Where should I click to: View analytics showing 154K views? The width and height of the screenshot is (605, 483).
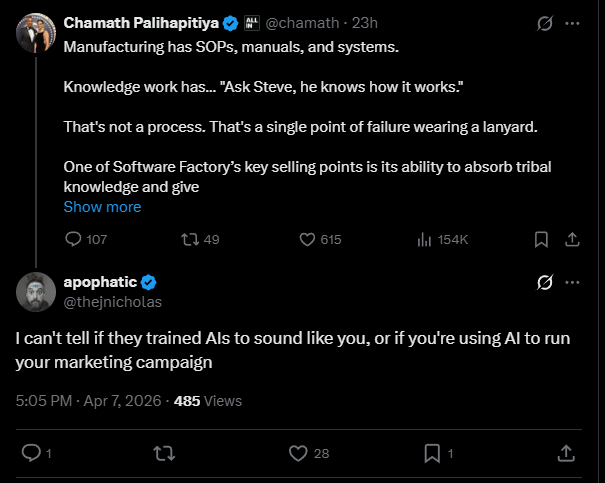point(425,240)
